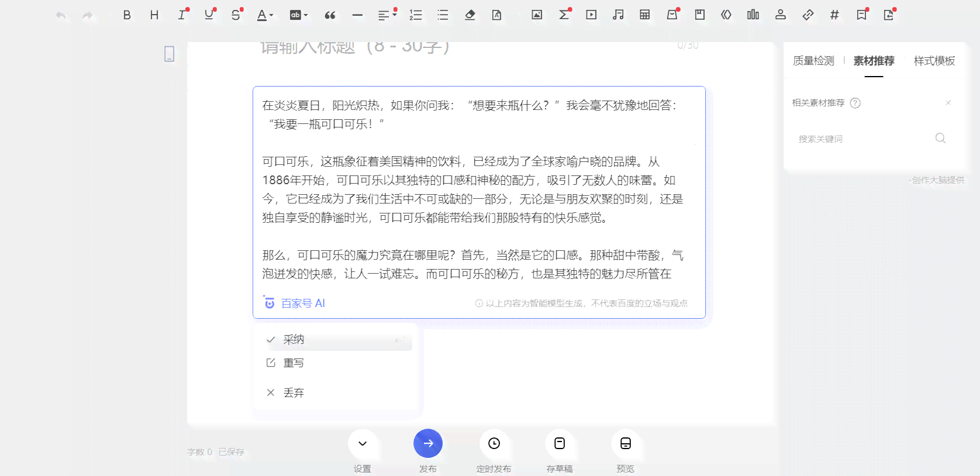Insert a block quote
The height and width of the screenshot is (476, 980).
(x=330, y=15)
